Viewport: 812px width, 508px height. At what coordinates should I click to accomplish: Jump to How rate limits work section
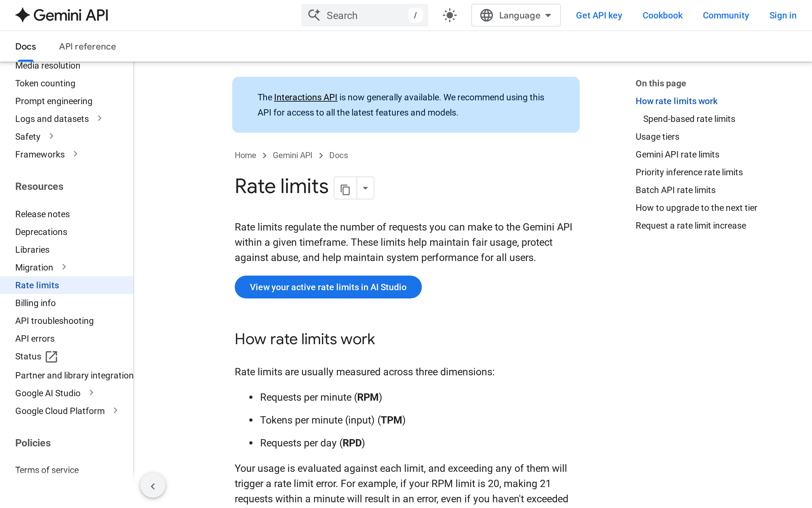[x=676, y=101]
